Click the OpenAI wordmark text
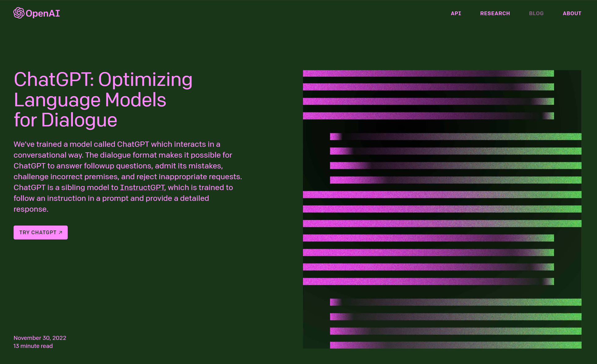The image size is (597, 364). [x=43, y=13]
